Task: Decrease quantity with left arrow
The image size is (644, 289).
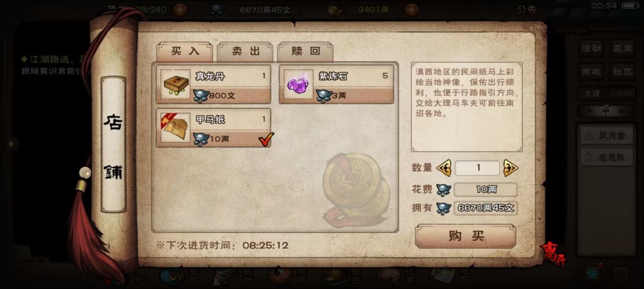Action: (444, 168)
